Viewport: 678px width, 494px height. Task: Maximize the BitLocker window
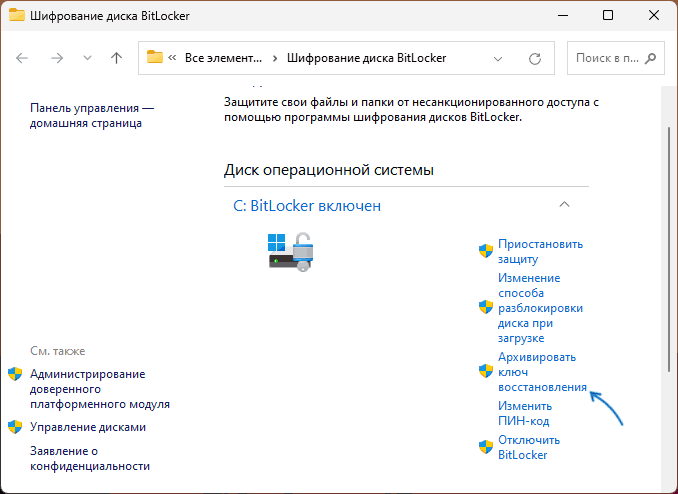tap(608, 16)
